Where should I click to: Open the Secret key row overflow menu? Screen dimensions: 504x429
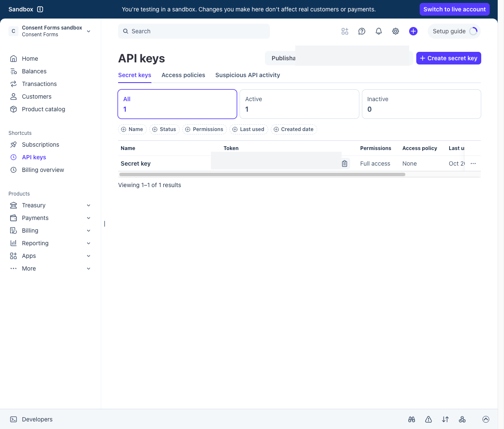473,164
